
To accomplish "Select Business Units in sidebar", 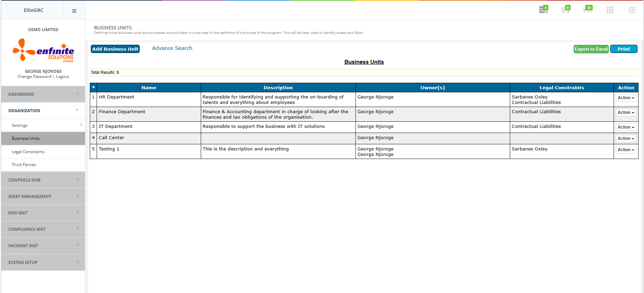I will [x=43, y=138].
